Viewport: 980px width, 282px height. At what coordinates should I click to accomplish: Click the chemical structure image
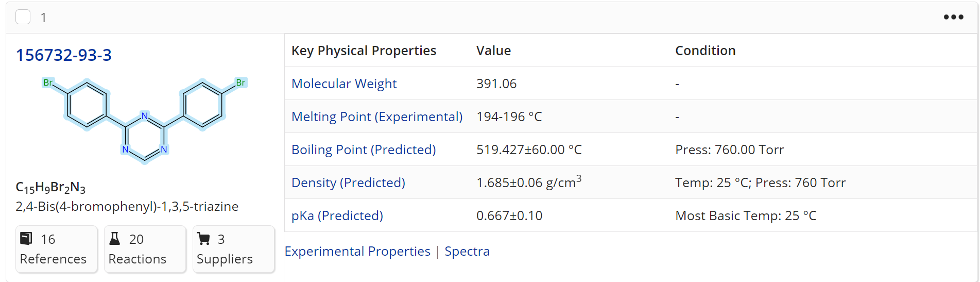tap(145, 121)
